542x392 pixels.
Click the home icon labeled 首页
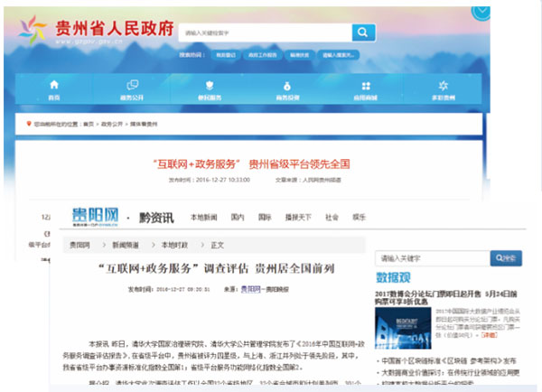point(54,89)
